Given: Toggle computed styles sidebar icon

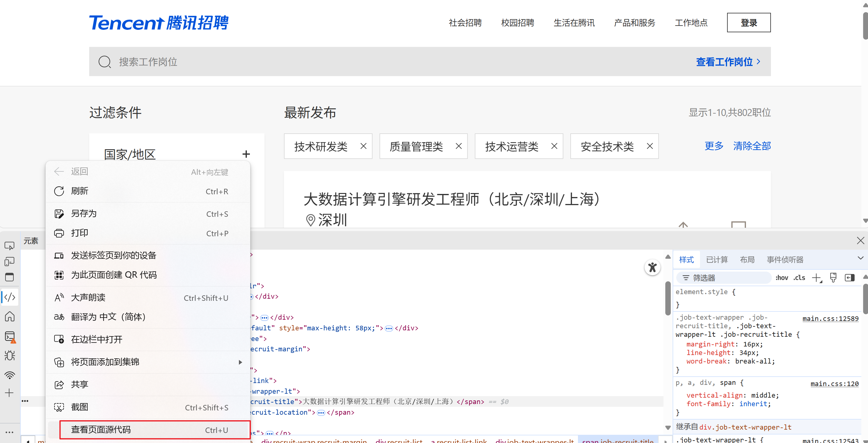Looking at the screenshot, I should click(x=849, y=278).
